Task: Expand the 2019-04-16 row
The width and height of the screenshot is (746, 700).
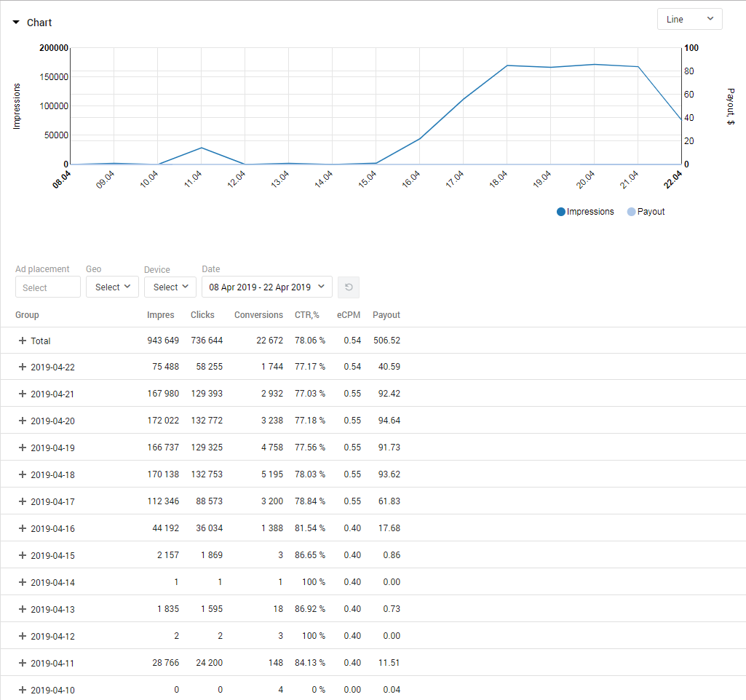Action: [23, 528]
